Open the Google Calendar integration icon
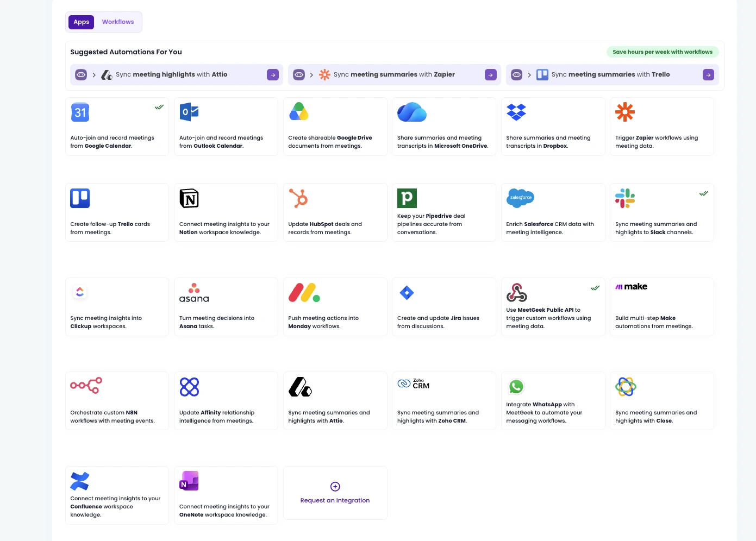 (x=80, y=112)
